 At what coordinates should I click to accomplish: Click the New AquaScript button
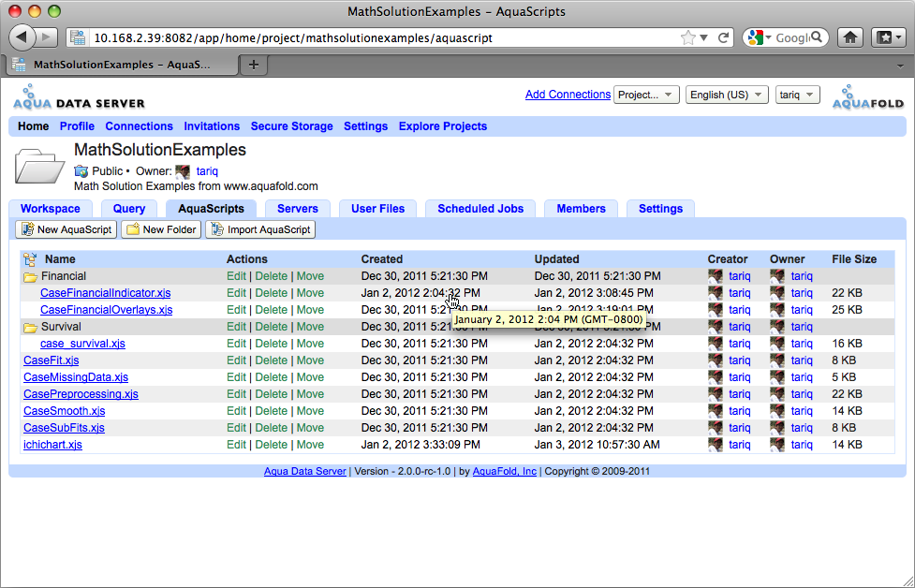[x=66, y=229]
